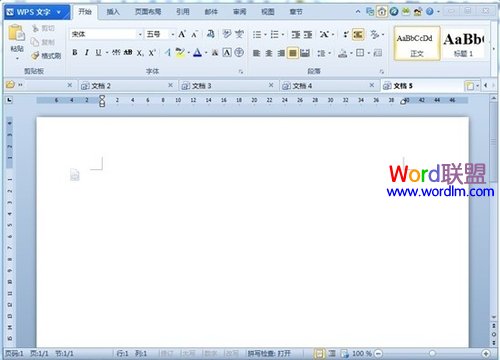This screenshot has height=360, width=500.
Task: Click the home icon in the title bar
Action: click(382, 12)
